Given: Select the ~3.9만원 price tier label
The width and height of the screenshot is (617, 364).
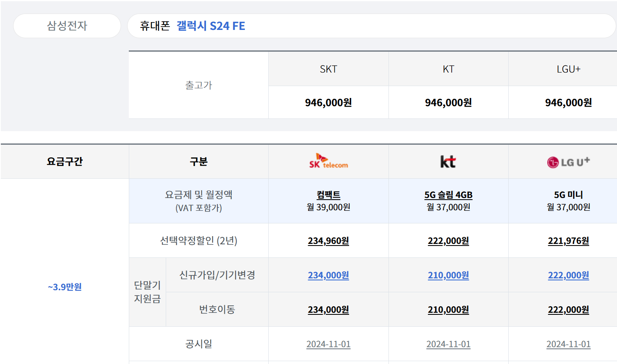Looking at the screenshot, I should point(65,287).
